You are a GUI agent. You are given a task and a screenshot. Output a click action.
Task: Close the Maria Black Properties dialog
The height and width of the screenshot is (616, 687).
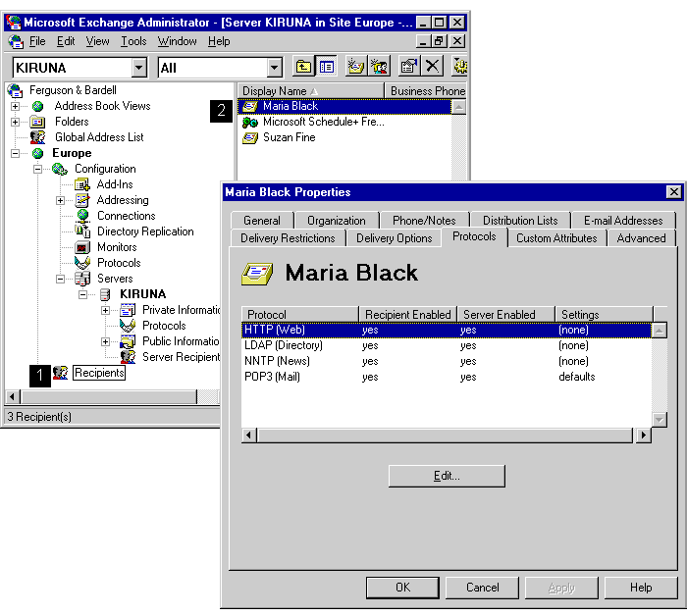[674, 191]
